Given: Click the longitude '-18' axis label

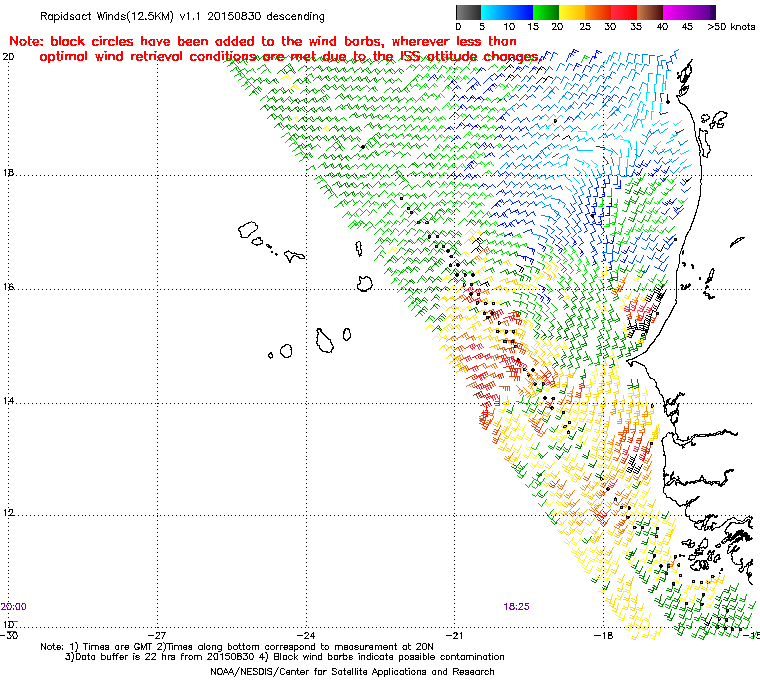Looking at the screenshot, I should coord(603,635).
